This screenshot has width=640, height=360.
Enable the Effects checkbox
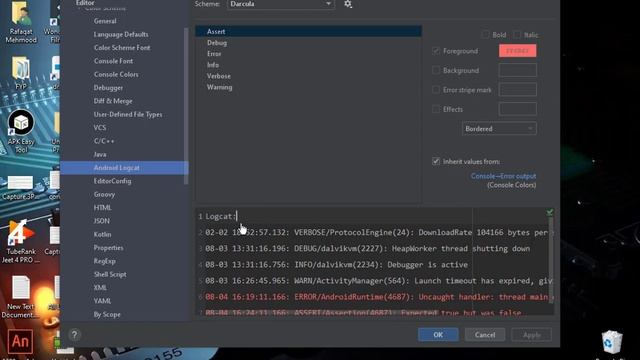click(436, 109)
